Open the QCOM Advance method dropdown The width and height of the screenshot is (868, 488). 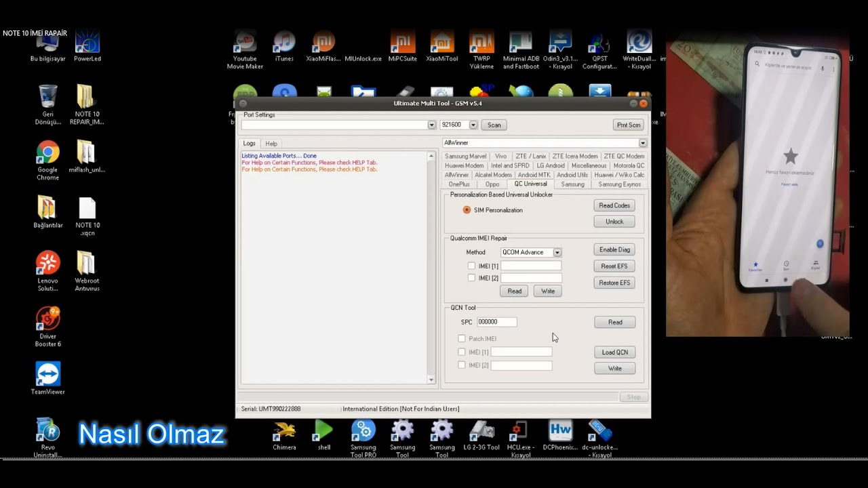point(557,252)
